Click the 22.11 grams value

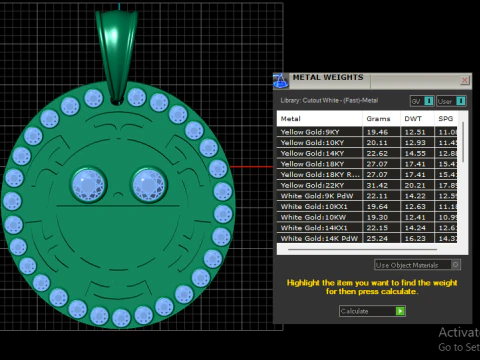pyautogui.click(x=377, y=196)
